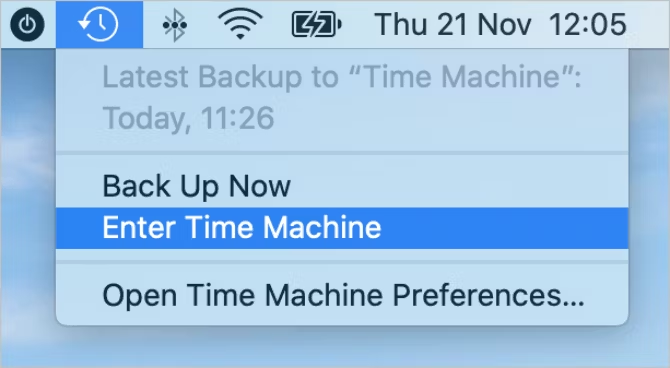
Task: Select Back Up Now
Action: point(197,186)
